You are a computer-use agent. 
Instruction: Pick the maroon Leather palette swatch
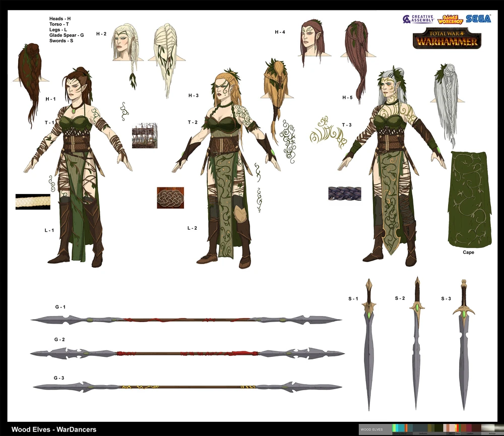point(470,428)
